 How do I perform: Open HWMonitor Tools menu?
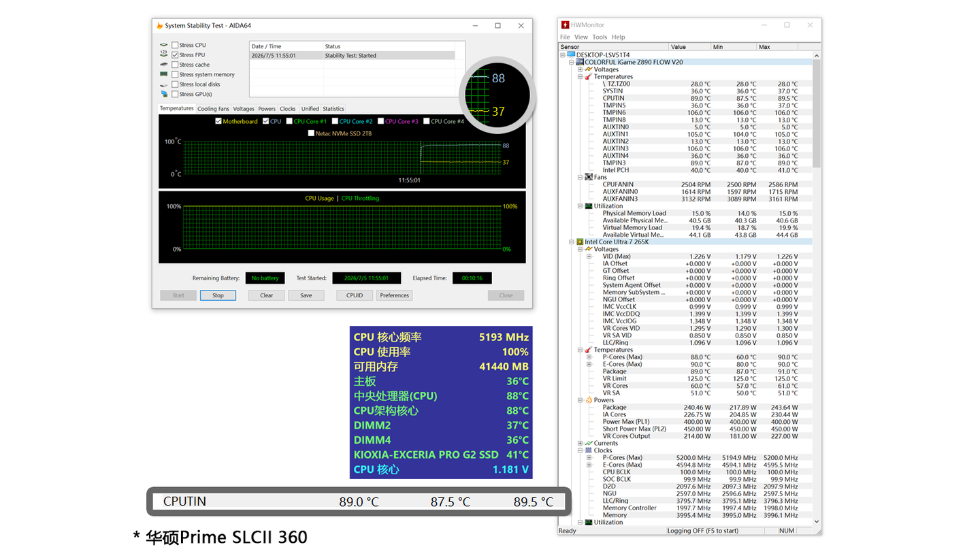click(600, 37)
